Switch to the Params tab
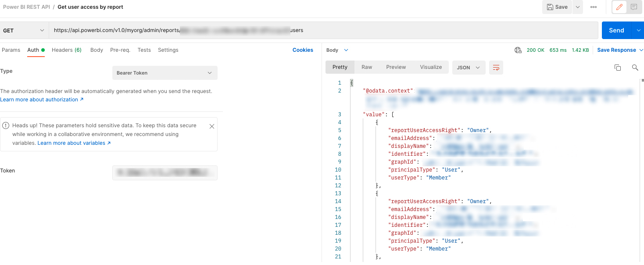644x265 pixels. pos(11,50)
